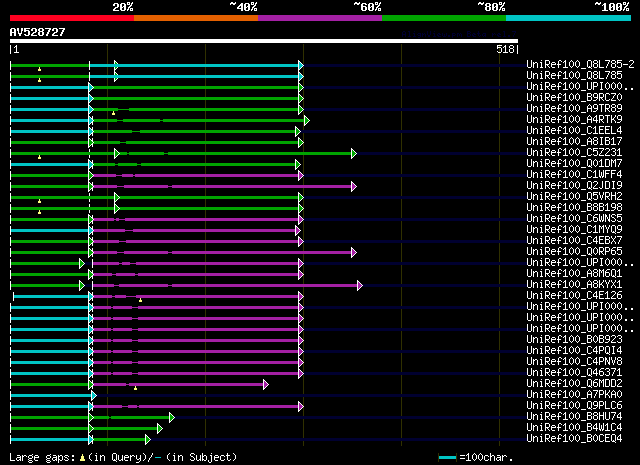Select the UniRef100_Q9PLC6 label
Image resolution: width=640 pixels, height=465 pixels.
(x=574, y=406)
